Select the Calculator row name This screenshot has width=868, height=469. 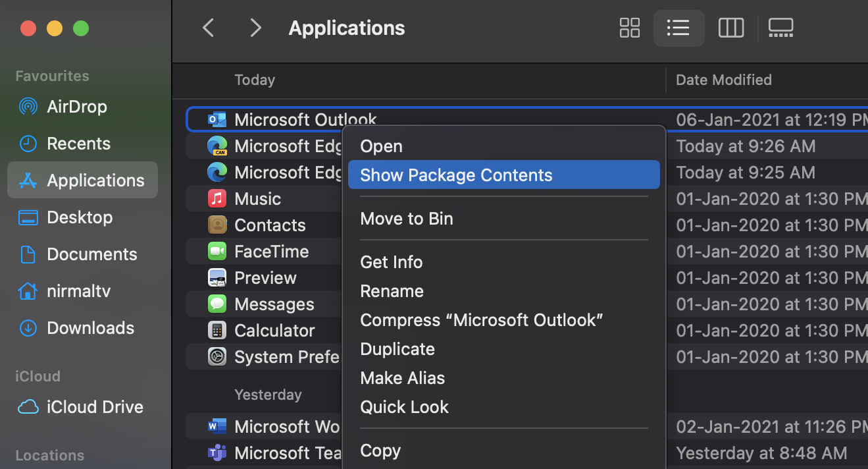[x=274, y=330]
